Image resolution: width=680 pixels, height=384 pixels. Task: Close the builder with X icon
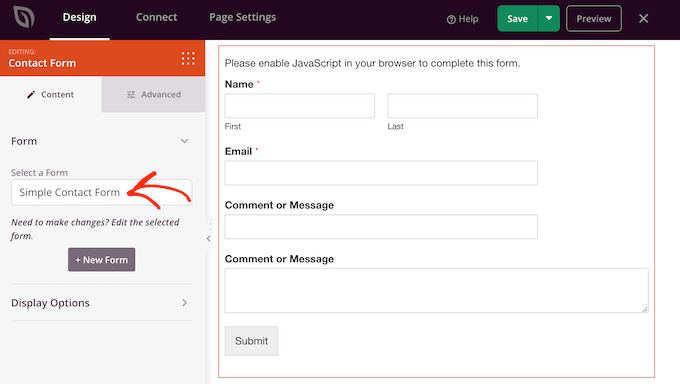click(644, 19)
